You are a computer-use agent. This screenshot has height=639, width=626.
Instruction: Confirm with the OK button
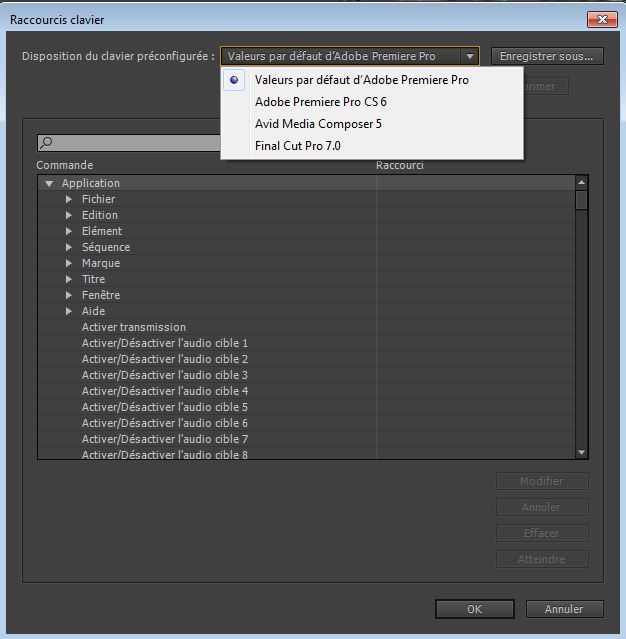click(474, 609)
